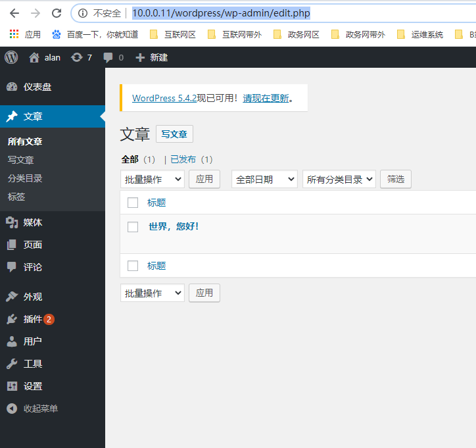This screenshot has height=448, width=476.
Task: Click the 写文章 button beside the heading
Action: click(174, 134)
